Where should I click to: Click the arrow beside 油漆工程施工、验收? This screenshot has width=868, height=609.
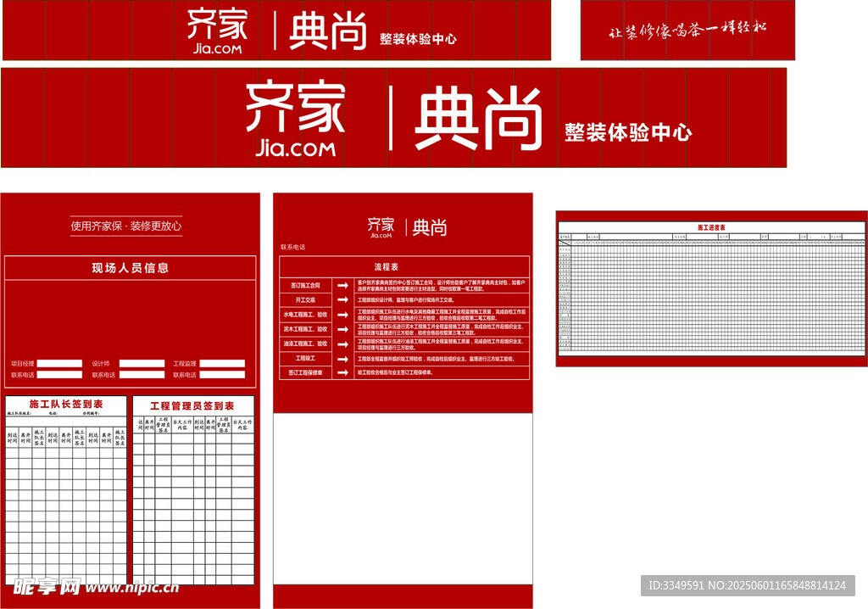point(342,344)
